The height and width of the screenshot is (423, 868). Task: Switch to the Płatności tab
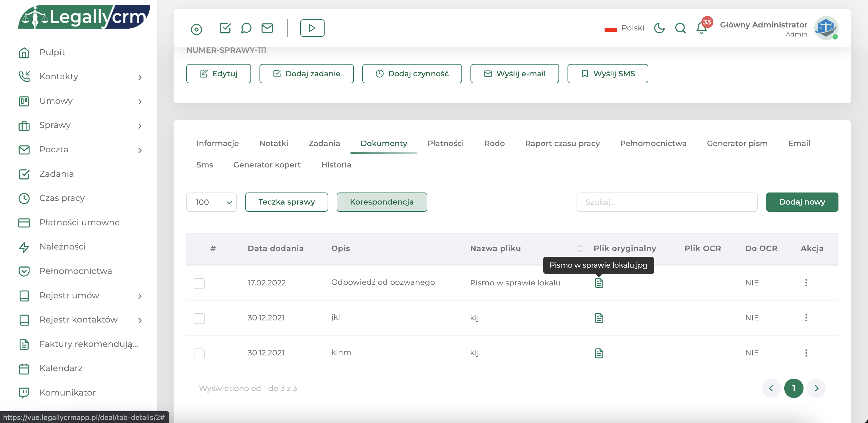445,143
